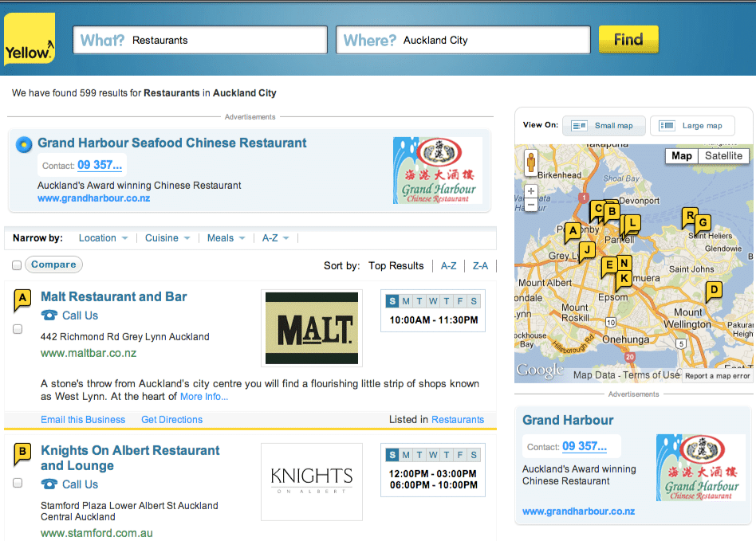This screenshot has height=541, width=756.
Task: Expand the Location narrow-by dropdown
Action: [103, 238]
